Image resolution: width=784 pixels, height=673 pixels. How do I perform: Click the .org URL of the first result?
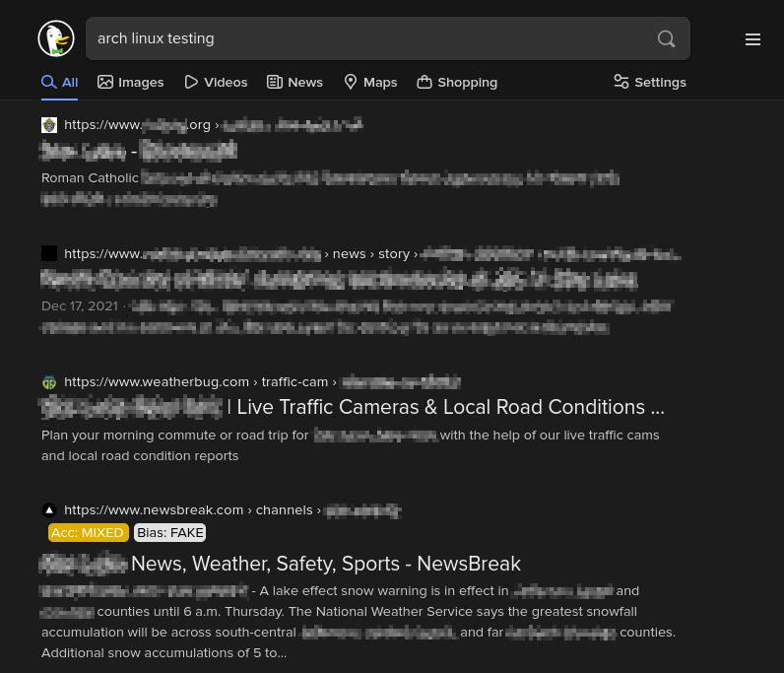[214, 125]
